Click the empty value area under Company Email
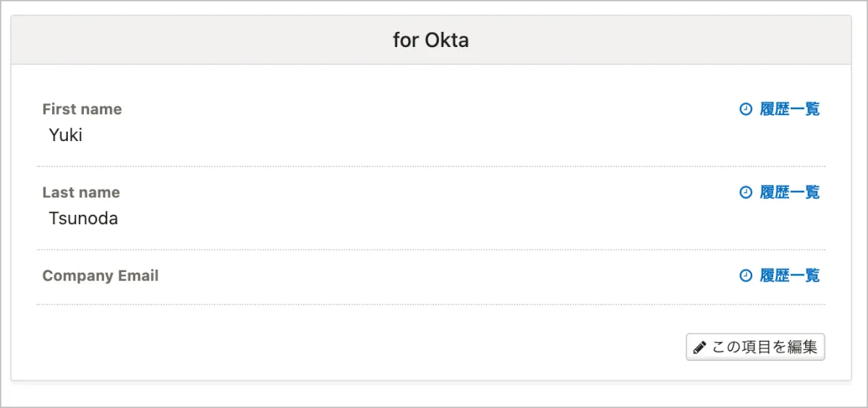Viewport: 868px width, 408px height. click(217, 293)
